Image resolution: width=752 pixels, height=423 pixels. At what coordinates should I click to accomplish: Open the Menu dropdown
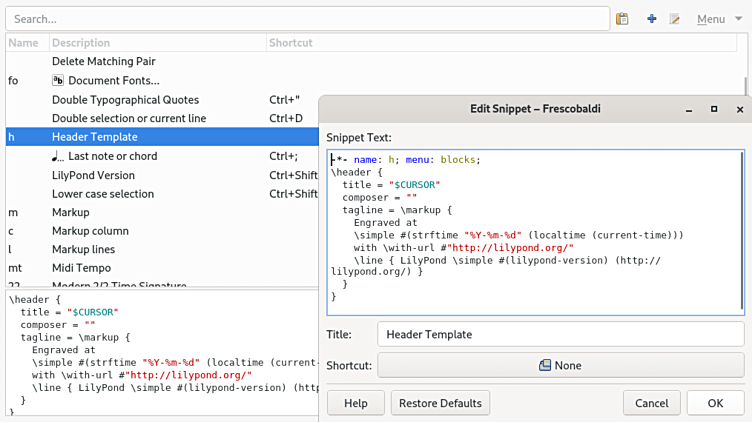tap(719, 19)
